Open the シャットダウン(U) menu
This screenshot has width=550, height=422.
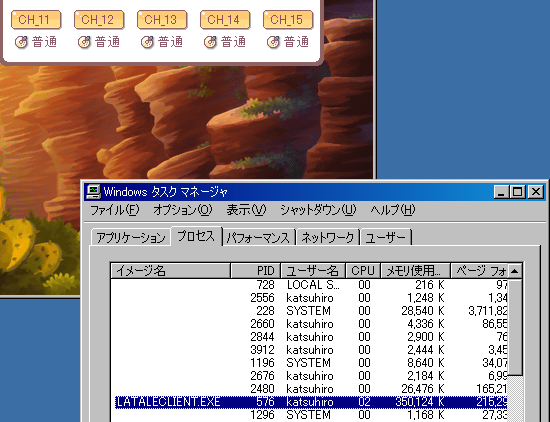(x=318, y=210)
